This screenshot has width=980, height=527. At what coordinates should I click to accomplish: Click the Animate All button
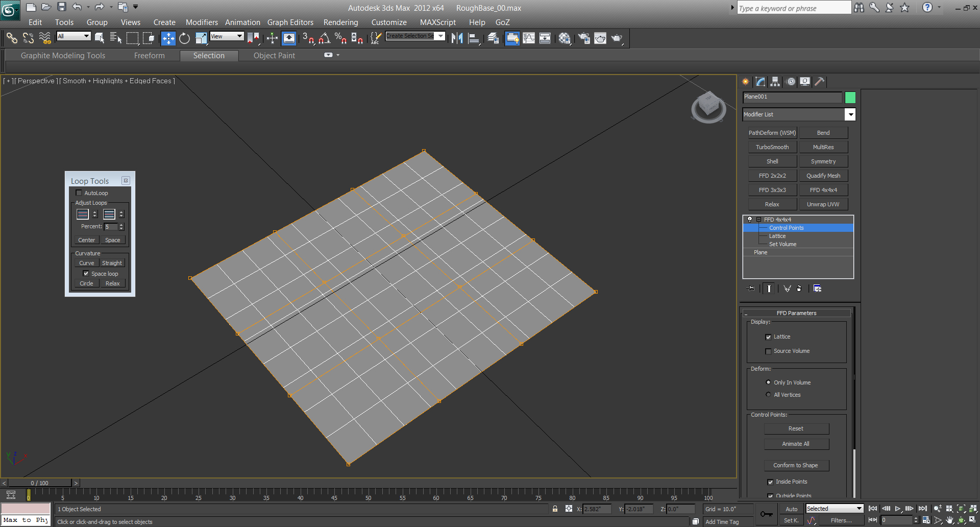796,444
